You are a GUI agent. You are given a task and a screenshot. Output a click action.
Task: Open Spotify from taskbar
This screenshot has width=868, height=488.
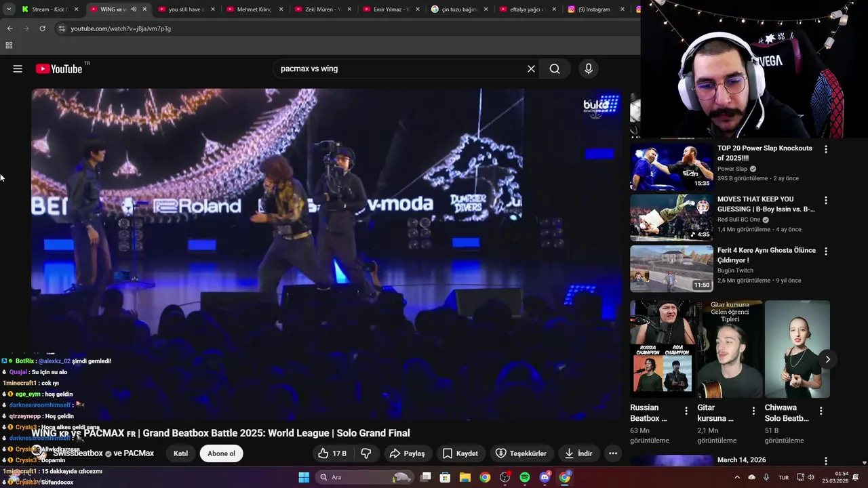(525, 477)
